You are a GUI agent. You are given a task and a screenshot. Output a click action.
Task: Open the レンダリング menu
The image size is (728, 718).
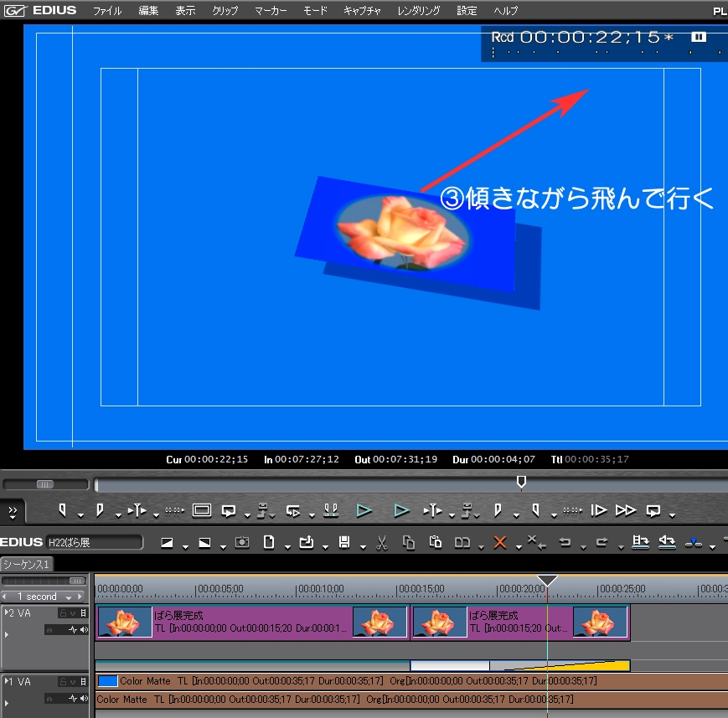pyautogui.click(x=418, y=11)
